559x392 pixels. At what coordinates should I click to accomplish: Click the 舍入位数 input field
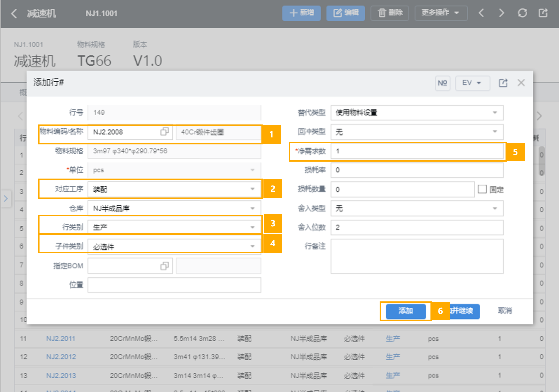[417, 227]
